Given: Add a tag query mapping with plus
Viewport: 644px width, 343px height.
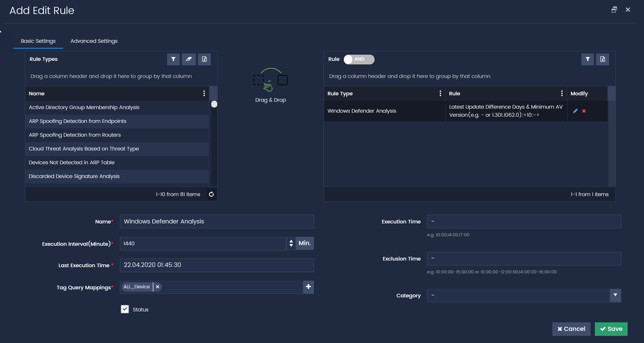Looking at the screenshot, I should coord(308,287).
